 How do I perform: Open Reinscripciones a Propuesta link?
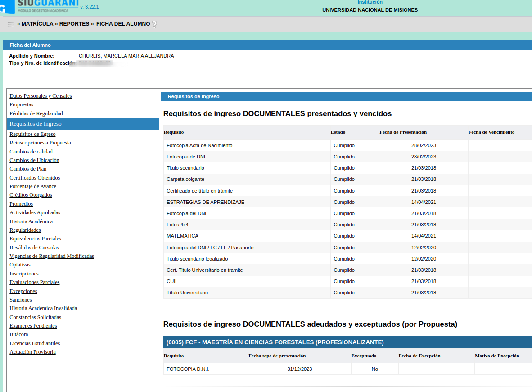coord(41,143)
